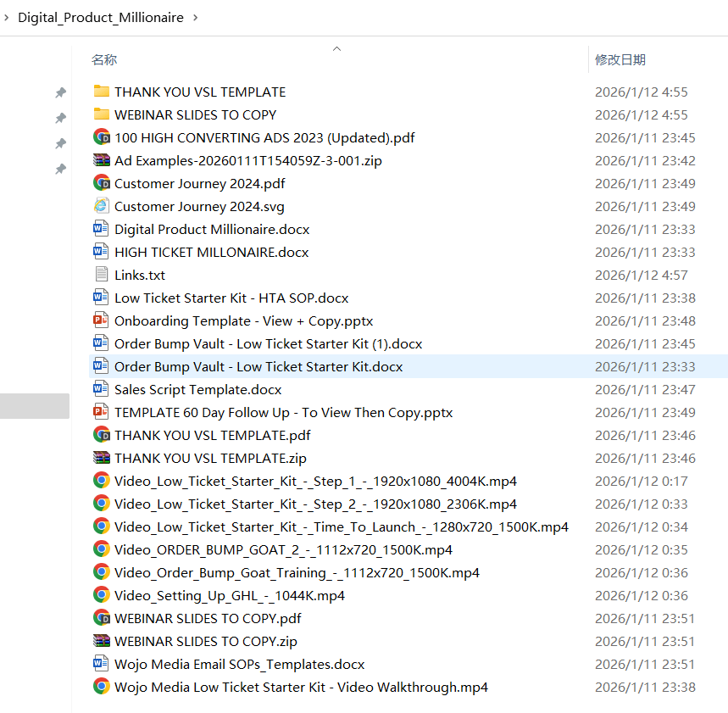Click the THANK YOU VSL TEMPLATE folder icon
Viewport: 728px width, 713px height.
point(102,92)
